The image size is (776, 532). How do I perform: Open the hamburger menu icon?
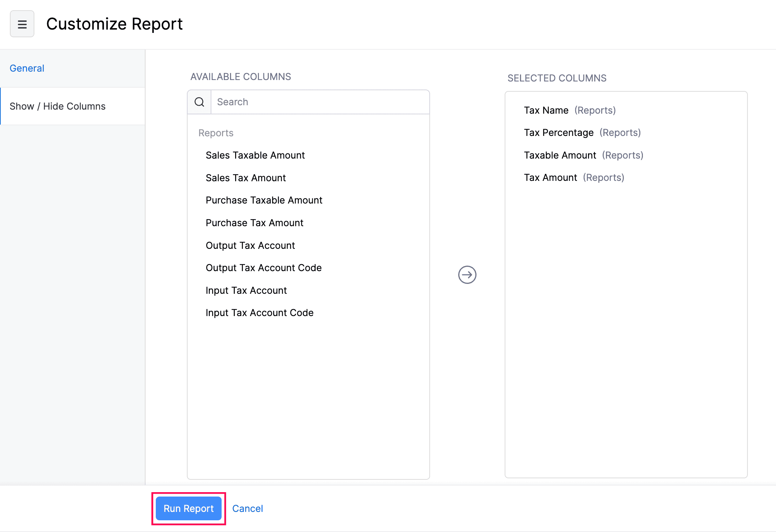pyautogui.click(x=22, y=24)
